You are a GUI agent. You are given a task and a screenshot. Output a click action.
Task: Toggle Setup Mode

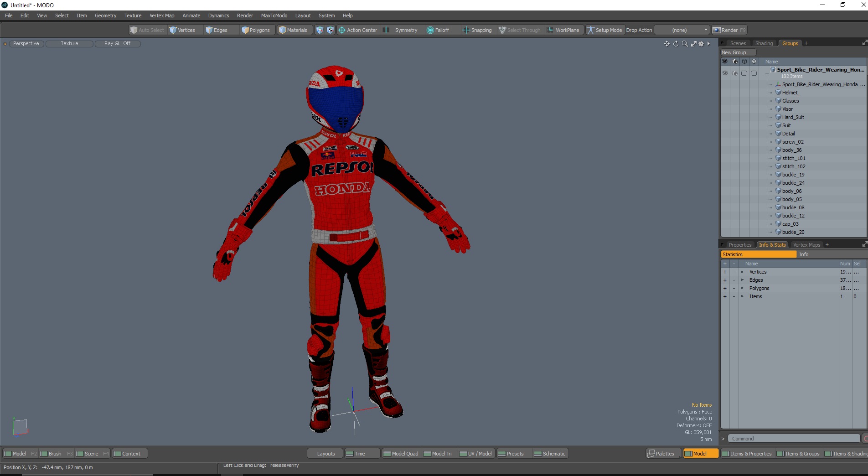(x=604, y=30)
